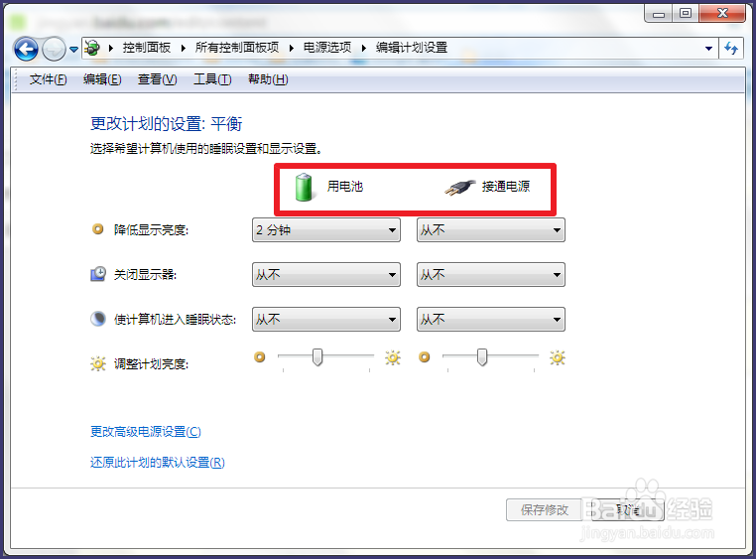The image size is (756, 559).
Task: Open the 关闭显示器 plugged-in dropdown
Action: click(x=491, y=274)
